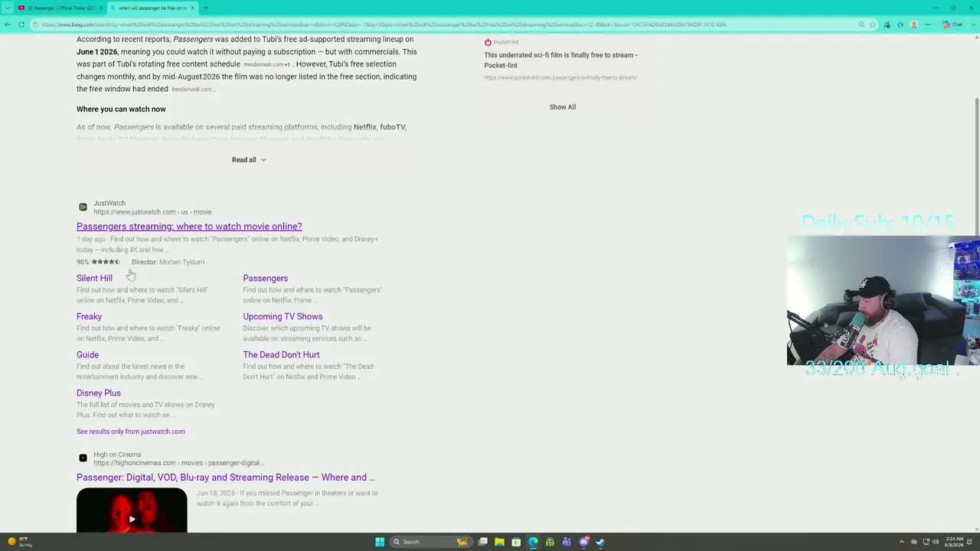The image size is (980, 551).
Task: Open the pocket-lint.com source URL
Action: (x=560, y=77)
